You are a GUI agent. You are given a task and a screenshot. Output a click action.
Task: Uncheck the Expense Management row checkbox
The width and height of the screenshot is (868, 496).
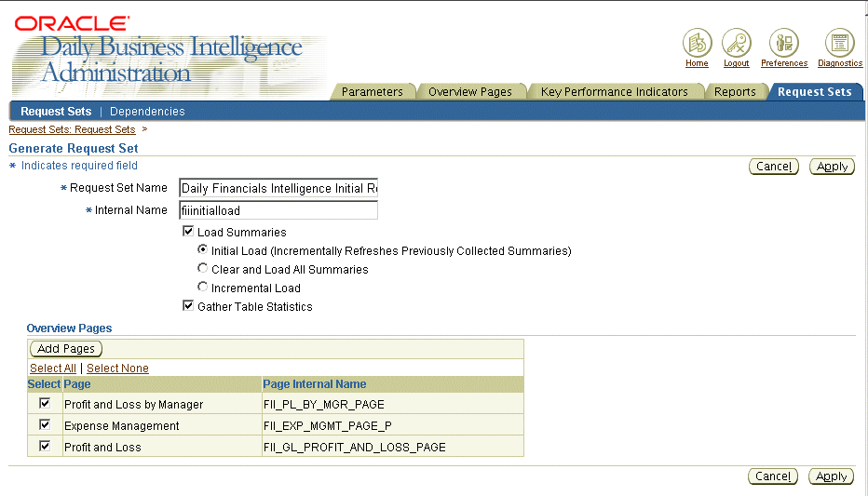(45, 424)
